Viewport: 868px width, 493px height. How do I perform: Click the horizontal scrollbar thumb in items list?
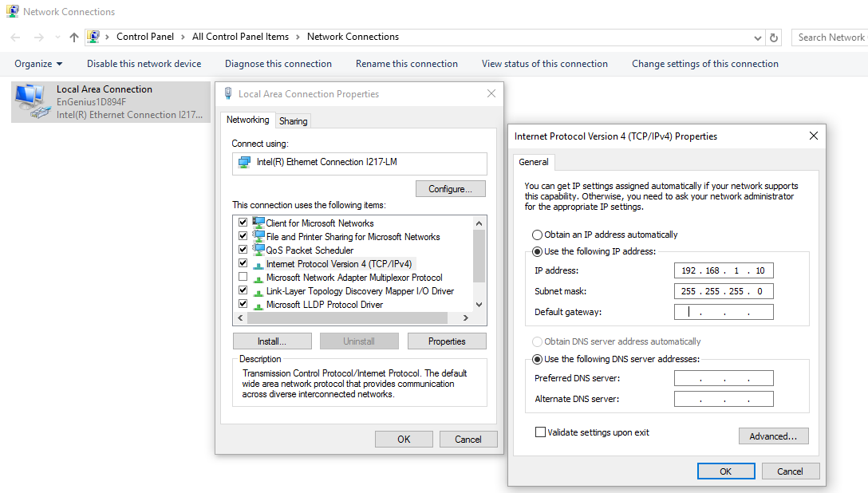point(347,318)
